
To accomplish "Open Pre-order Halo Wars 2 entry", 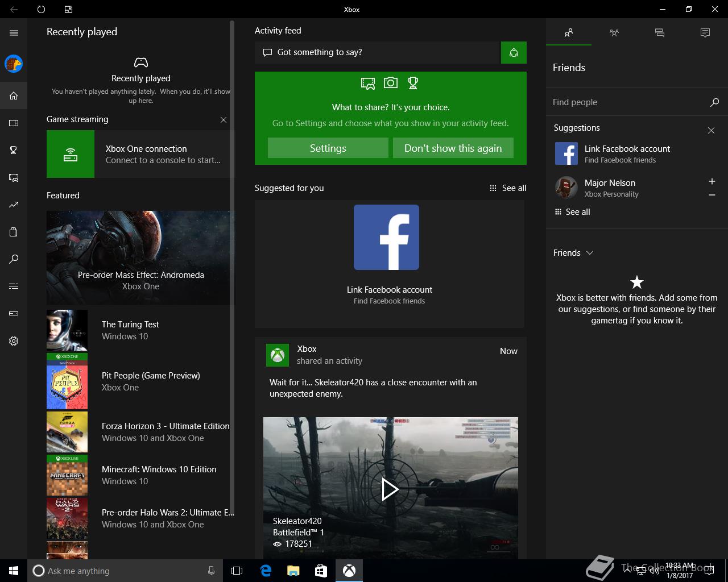I will [x=140, y=518].
